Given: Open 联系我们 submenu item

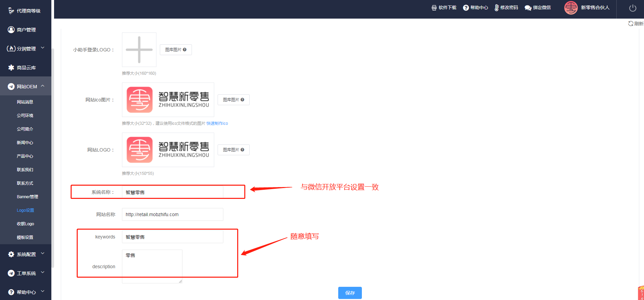Looking at the screenshot, I should (x=25, y=170).
